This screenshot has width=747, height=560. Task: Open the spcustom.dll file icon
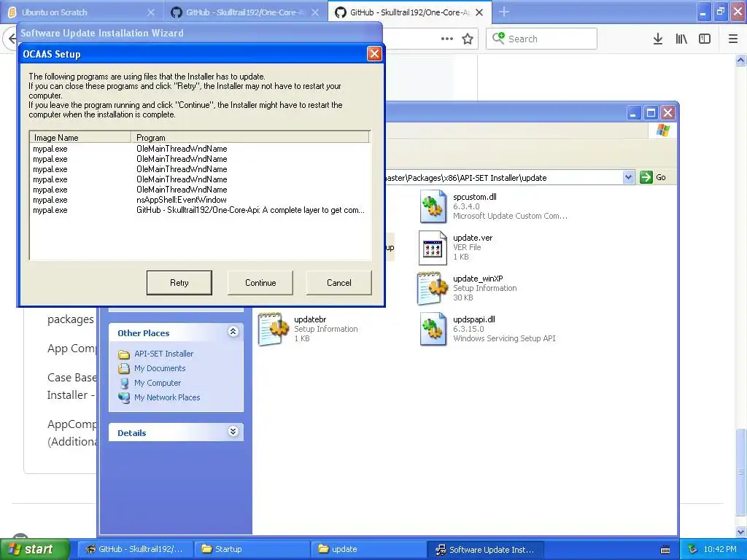tap(433, 206)
